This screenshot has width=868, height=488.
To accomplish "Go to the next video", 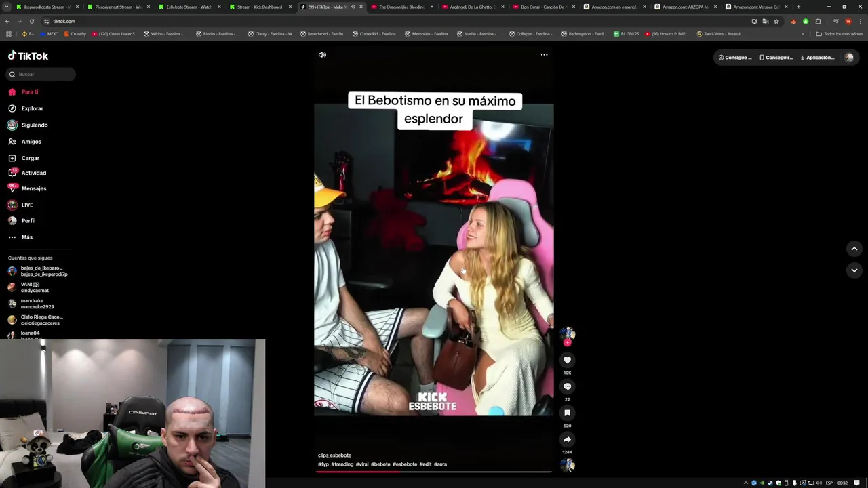I will point(854,270).
